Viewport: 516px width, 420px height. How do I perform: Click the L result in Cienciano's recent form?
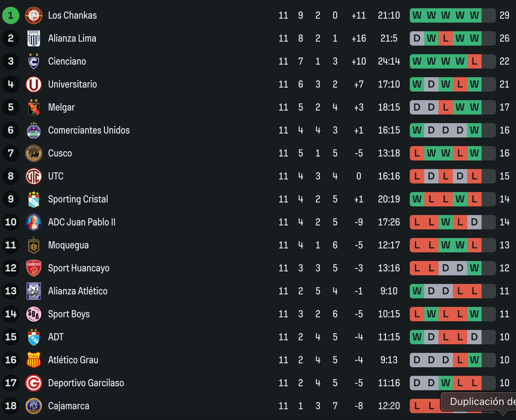coord(474,61)
